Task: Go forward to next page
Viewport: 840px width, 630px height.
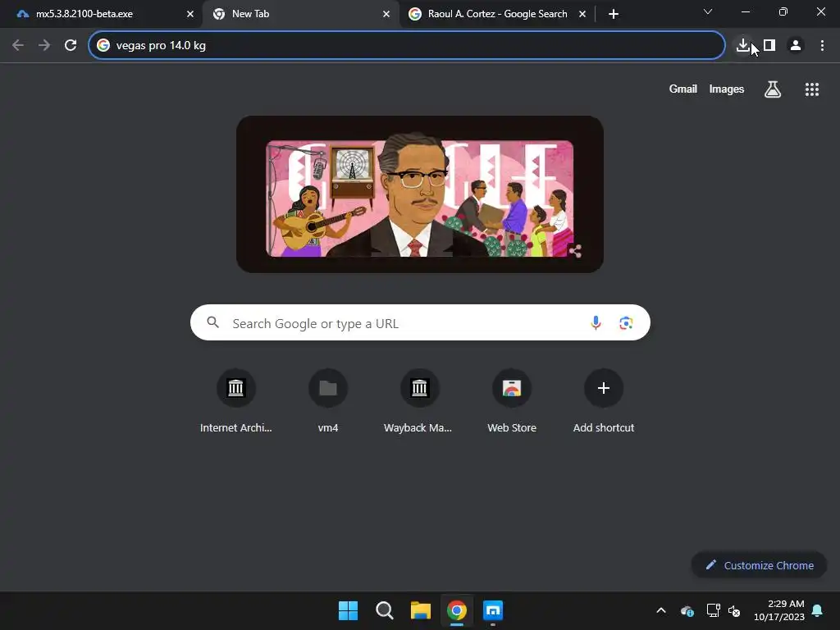Action: point(44,46)
